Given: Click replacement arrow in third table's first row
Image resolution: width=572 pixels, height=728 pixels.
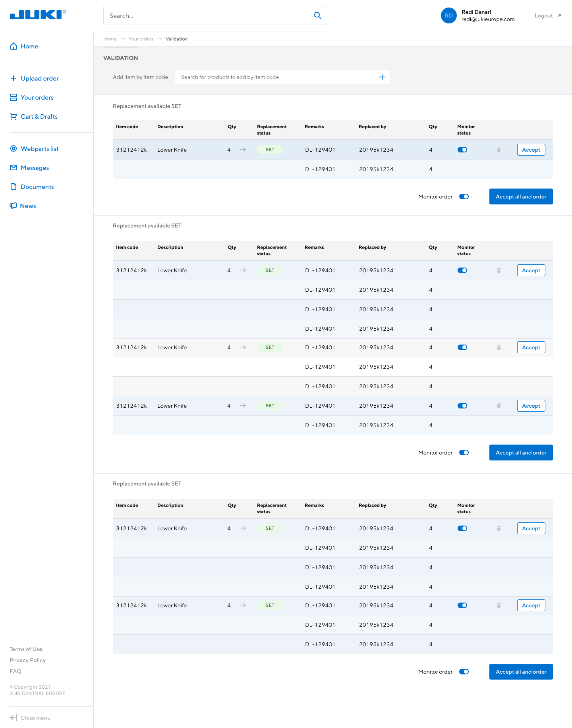Looking at the screenshot, I should point(243,528).
